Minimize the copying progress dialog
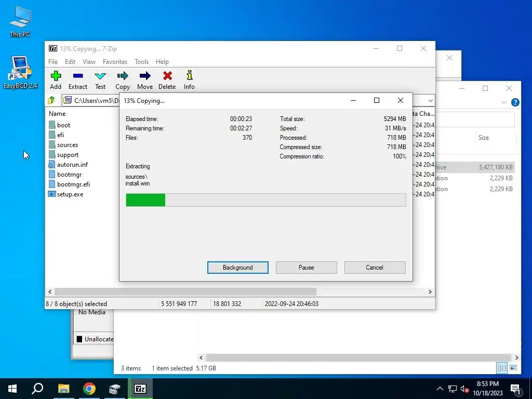The image size is (532, 399). click(x=353, y=100)
